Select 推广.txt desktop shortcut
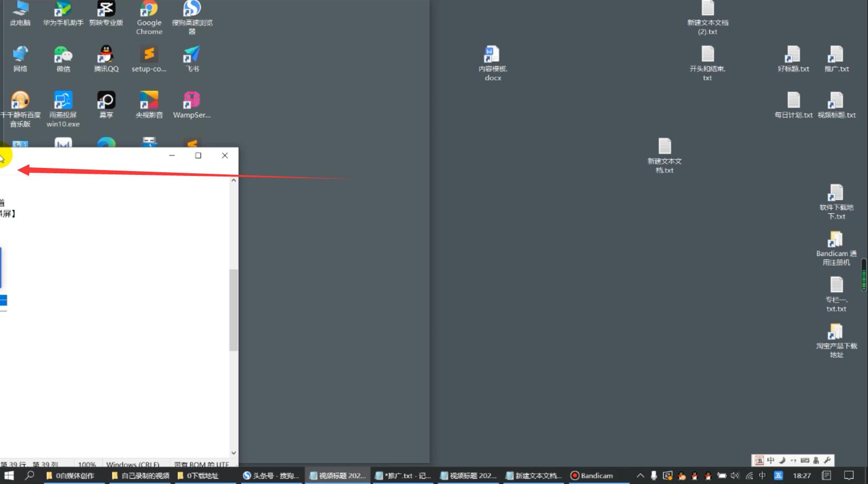 pos(836,59)
